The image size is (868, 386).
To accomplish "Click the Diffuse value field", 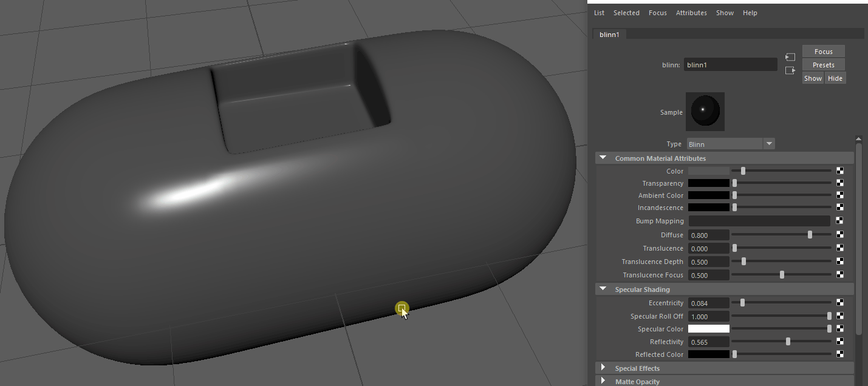I will tap(708, 235).
